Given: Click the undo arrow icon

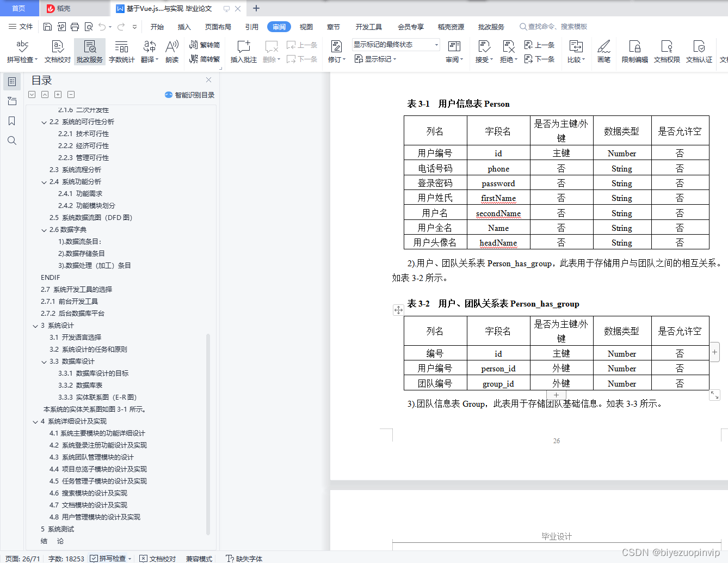Looking at the screenshot, I should coord(102,27).
